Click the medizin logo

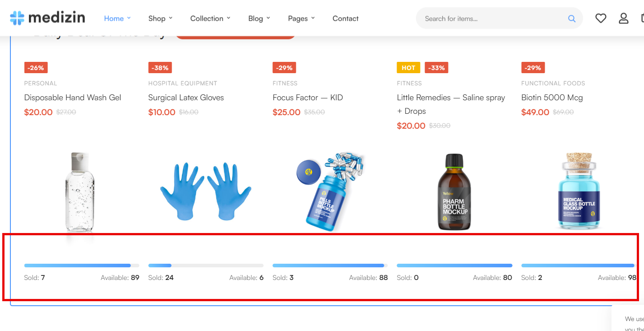point(47,18)
